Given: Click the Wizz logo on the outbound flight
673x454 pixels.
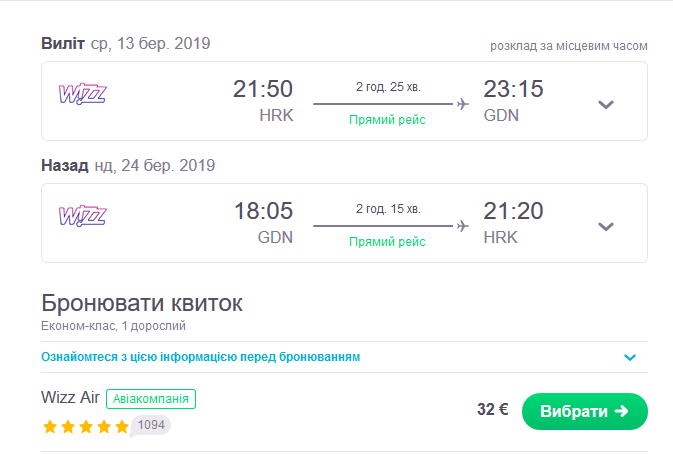Looking at the screenshot, I should click(83, 94).
